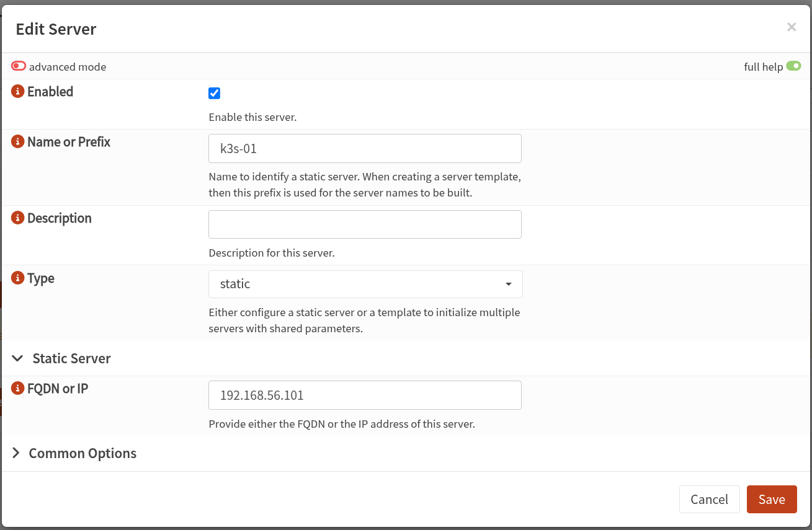The height and width of the screenshot is (530, 812).
Task: Click the "full help" label text
Action: [763, 67]
